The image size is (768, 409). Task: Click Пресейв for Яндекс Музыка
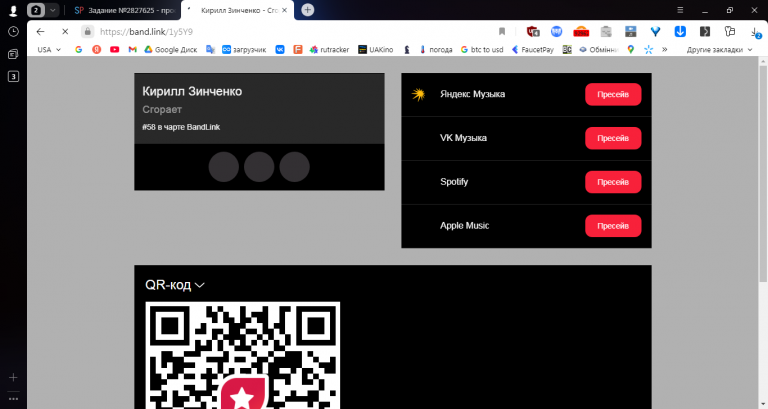tap(613, 95)
